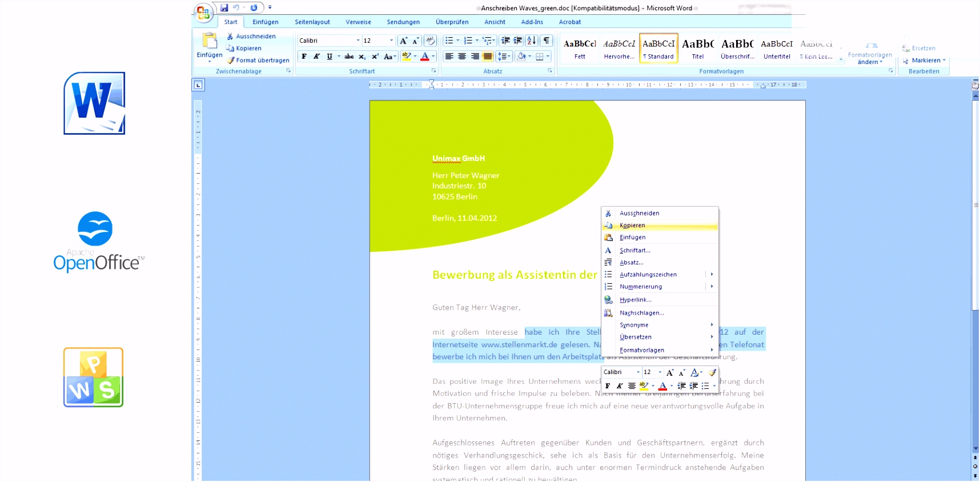This screenshot has width=980, height=482.
Task: Center text in the ribbon
Action: (x=462, y=57)
